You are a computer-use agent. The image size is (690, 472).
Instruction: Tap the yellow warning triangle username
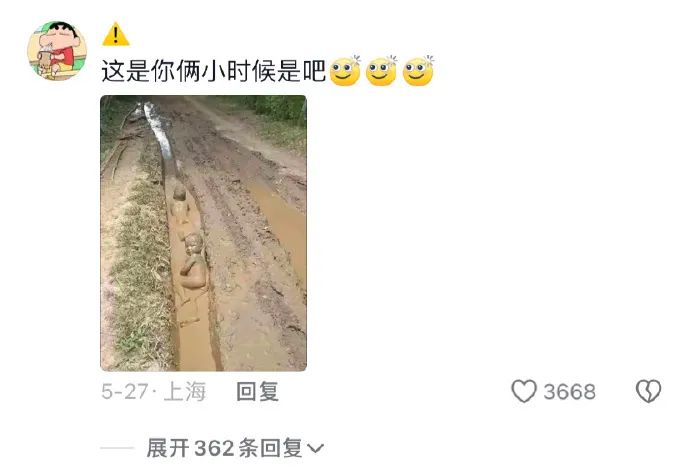116,34
